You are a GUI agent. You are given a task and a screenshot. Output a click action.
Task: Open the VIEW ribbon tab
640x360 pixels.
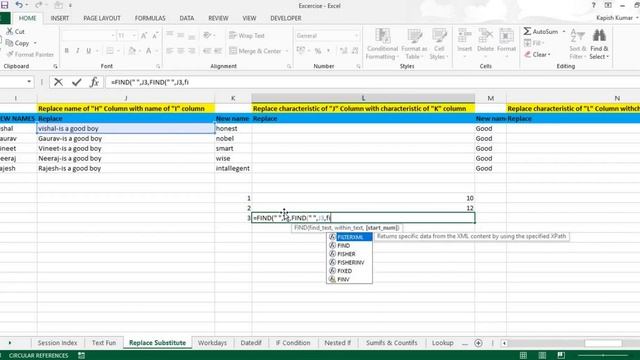(x=249, y=18)
